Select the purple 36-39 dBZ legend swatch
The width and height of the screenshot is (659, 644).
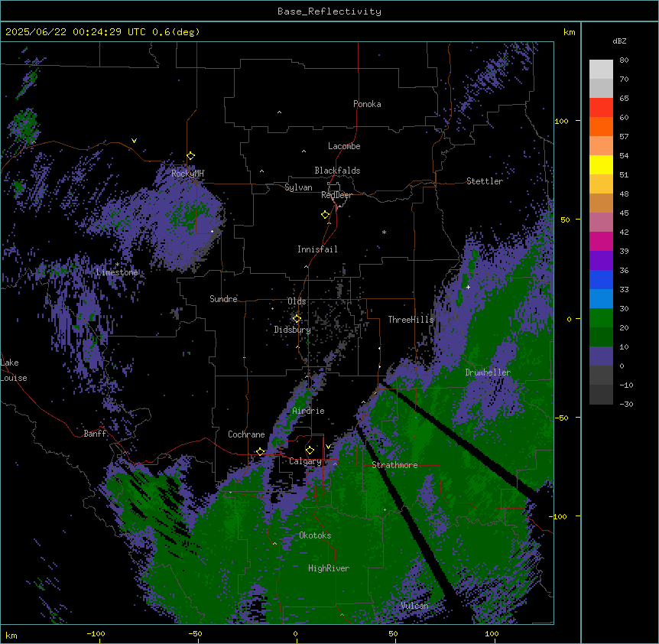[x=601, y=261]
